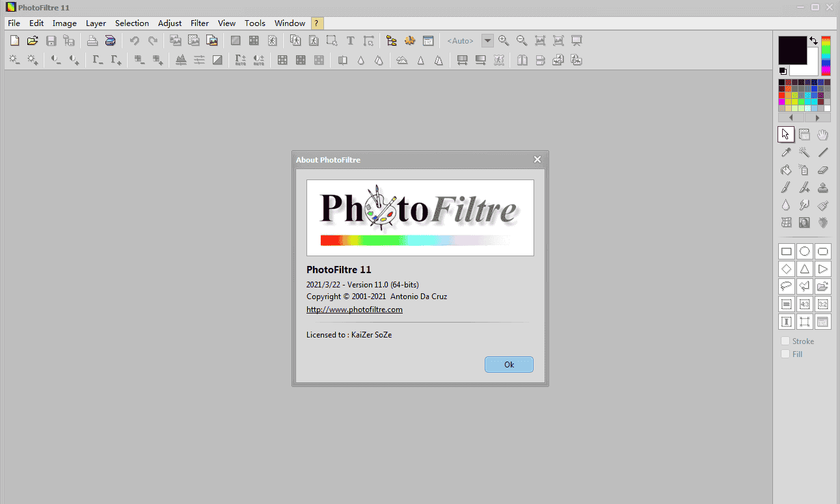Screen dimensions: 840x504
Task: Click the Undo icon
Action: click(x=135, y=40)
